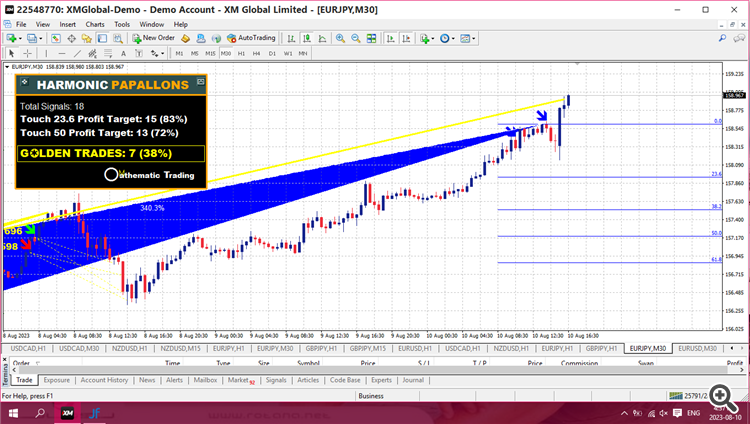Open the Periods clock icon
Screen dimensions: 750x424
pos(444,38)
